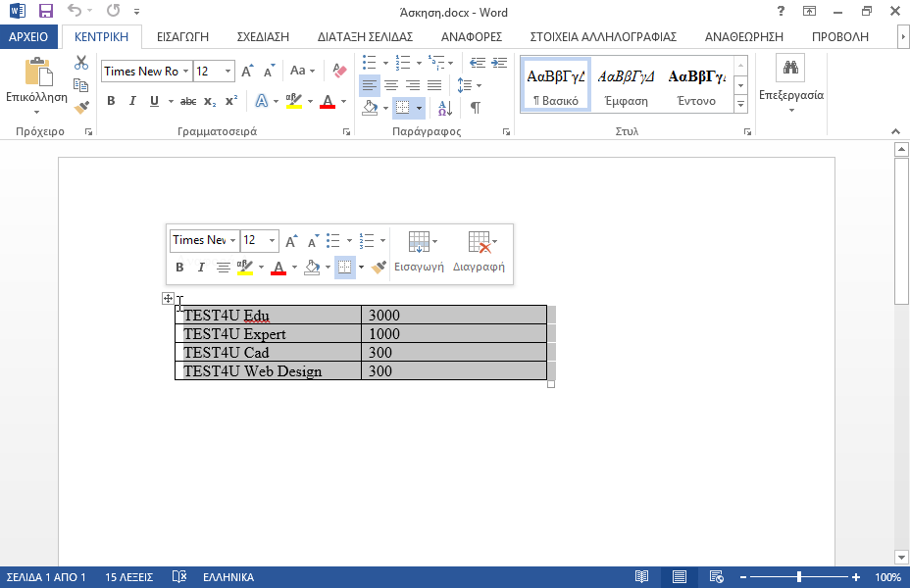This screenshot has width=910, height=588.
Task: Switch to Web Layout view in status bar
Action: 716,577
